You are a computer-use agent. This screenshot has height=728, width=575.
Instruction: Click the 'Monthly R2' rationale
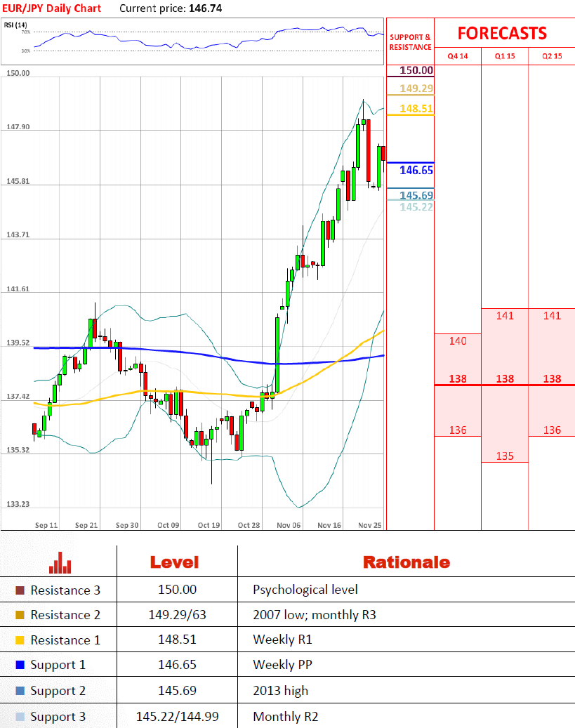[286, 717]
